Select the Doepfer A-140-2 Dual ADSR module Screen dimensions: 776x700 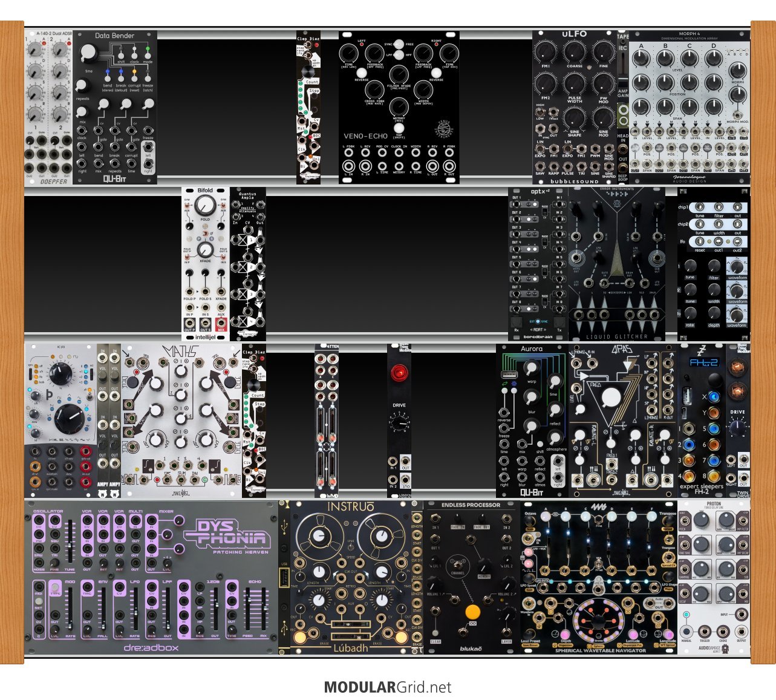[x=48, y=106]
